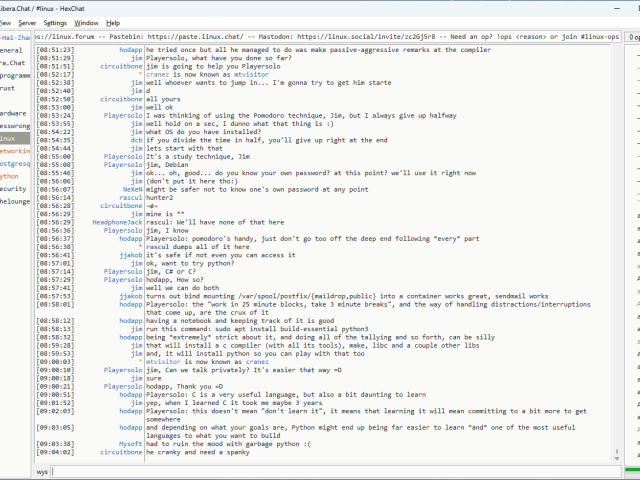Switch to the hardware channel
640x480 pixels.
coord(13,113)
